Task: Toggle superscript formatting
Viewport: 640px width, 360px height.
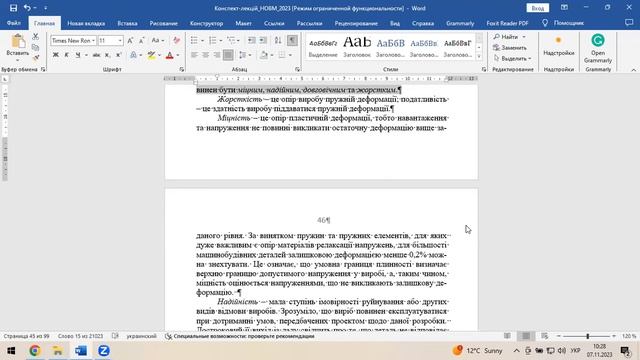Action: point(118,55)
